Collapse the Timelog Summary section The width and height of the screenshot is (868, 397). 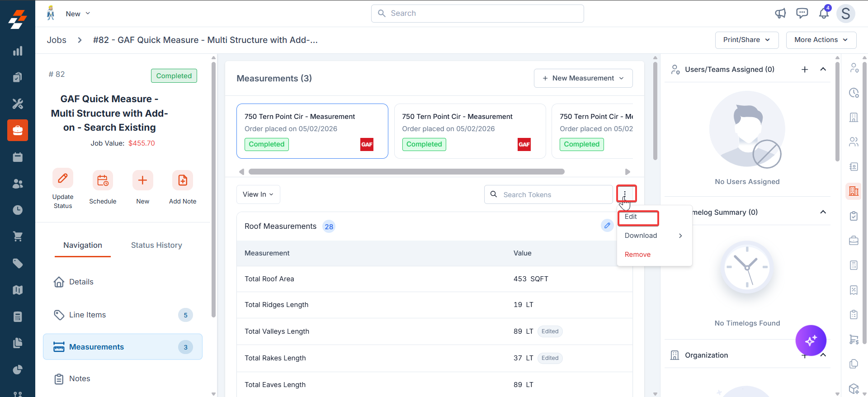pos(823,212)
